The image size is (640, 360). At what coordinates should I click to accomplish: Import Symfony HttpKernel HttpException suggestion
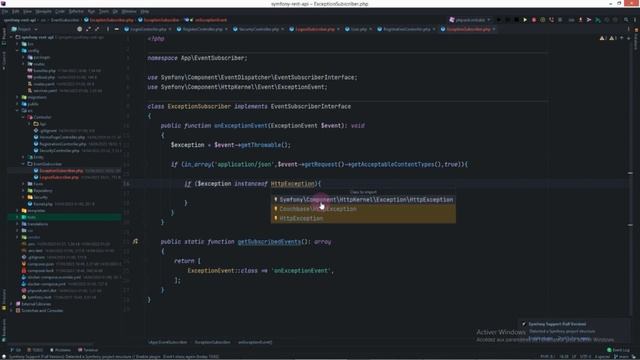point(363,200)
